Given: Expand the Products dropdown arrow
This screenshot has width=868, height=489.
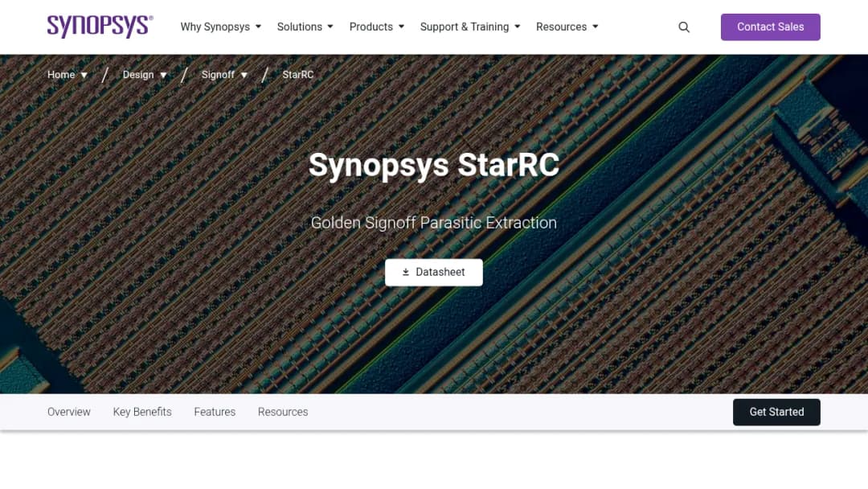Looking at the screenshot, I should [401, 27].
